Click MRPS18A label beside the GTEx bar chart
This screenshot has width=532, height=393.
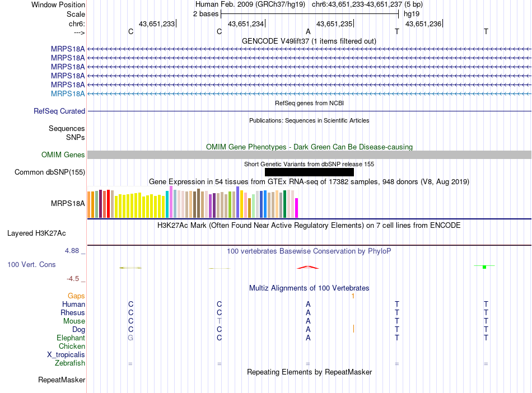click(68, 203)
